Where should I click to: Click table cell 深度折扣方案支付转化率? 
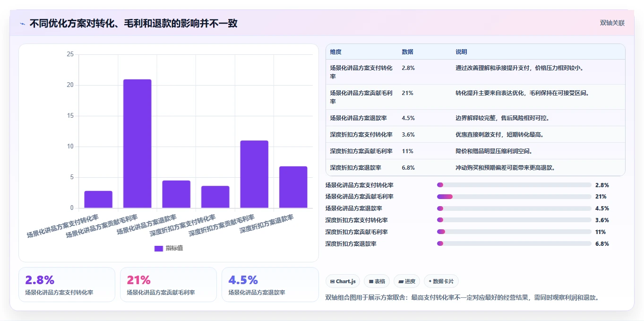361,134
